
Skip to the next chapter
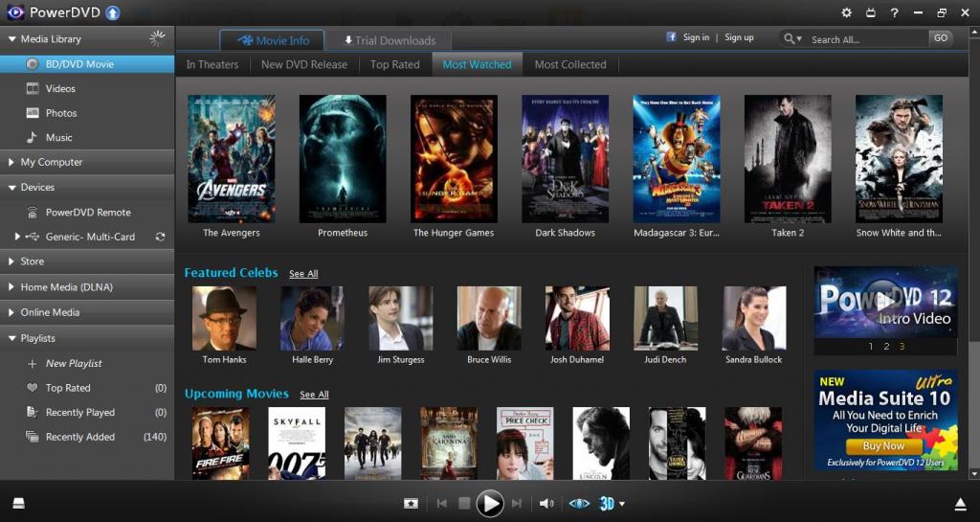[516, 503]
